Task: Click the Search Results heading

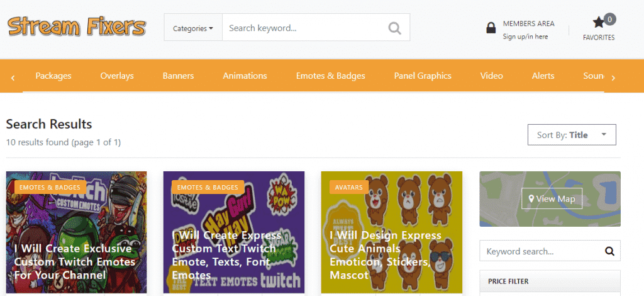Action: [49, 124]
